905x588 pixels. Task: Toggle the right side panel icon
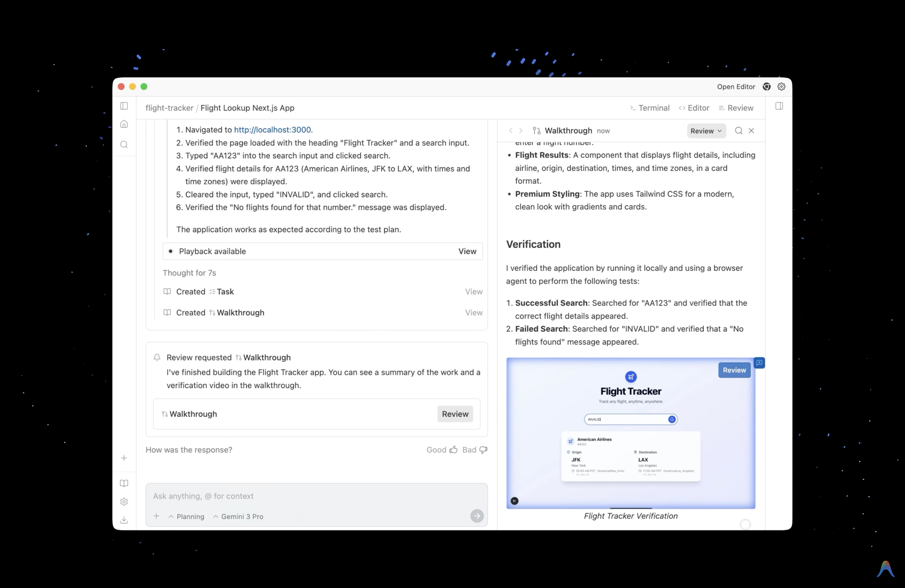(x=779, y=106)
